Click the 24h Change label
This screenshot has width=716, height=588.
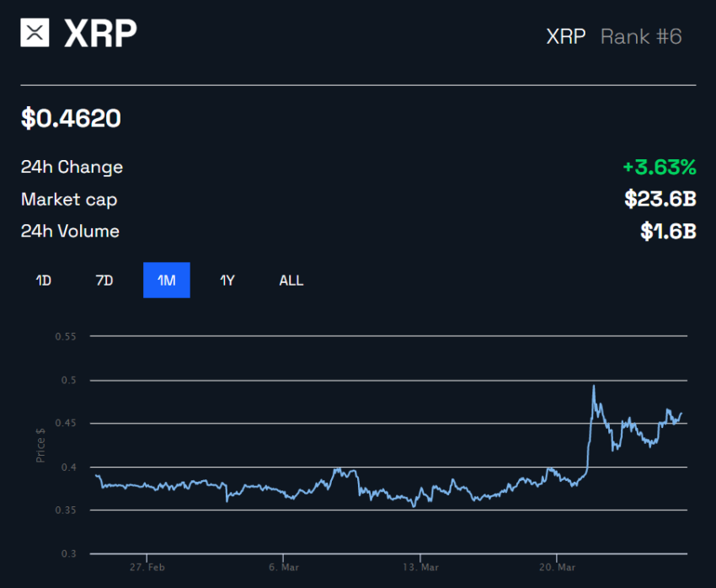(72, 167)
